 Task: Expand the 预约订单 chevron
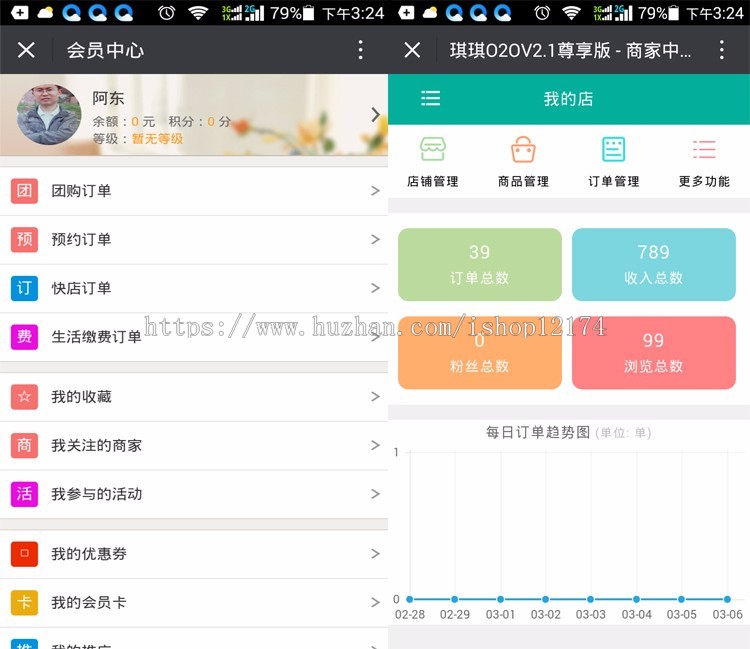pos(375,240)
